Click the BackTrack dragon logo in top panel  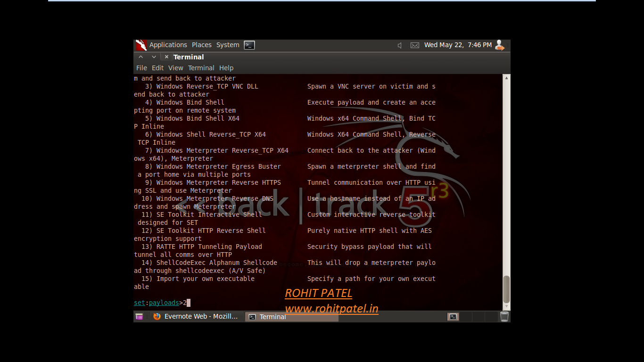(141, 45)
